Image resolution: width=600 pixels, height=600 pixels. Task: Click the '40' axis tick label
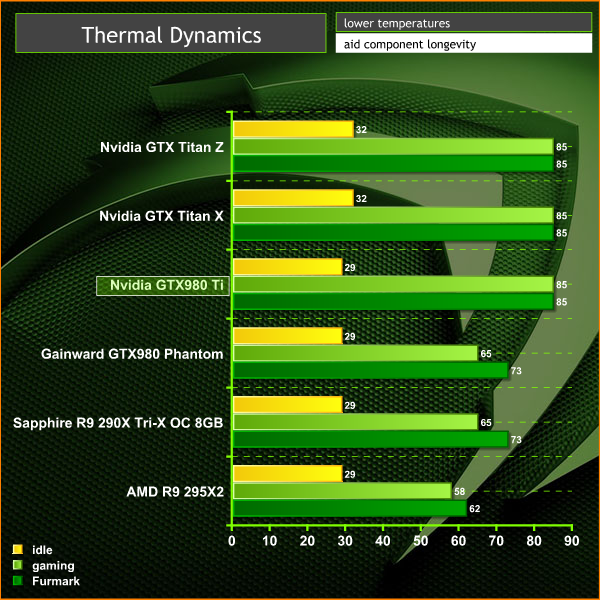pyautogui.click(x=383, y=541)
